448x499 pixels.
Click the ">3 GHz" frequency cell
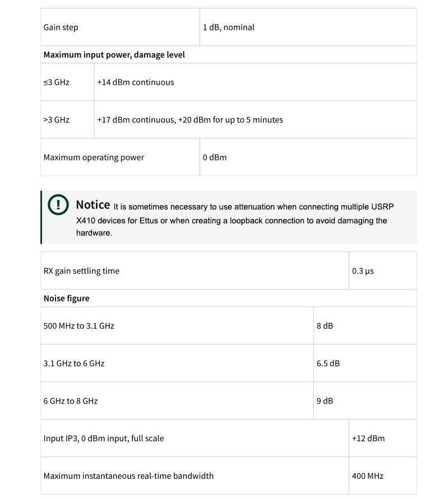click(57, 120)
